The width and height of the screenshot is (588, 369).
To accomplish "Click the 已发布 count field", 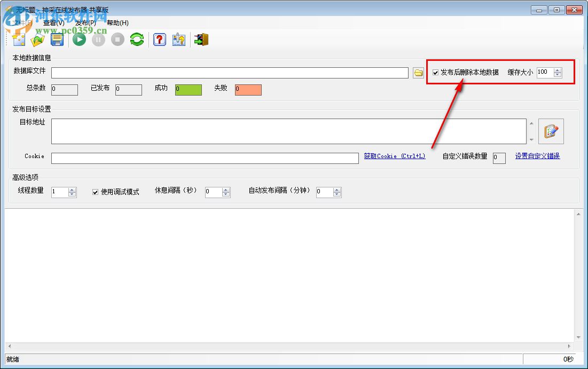I will (x=129, y=90).
